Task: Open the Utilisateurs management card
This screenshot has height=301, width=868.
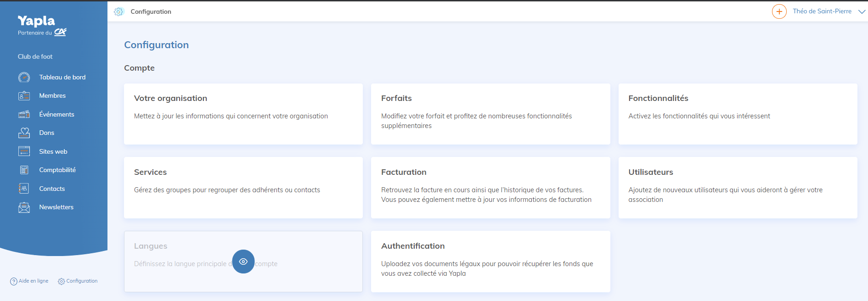Action: point(738,188)
